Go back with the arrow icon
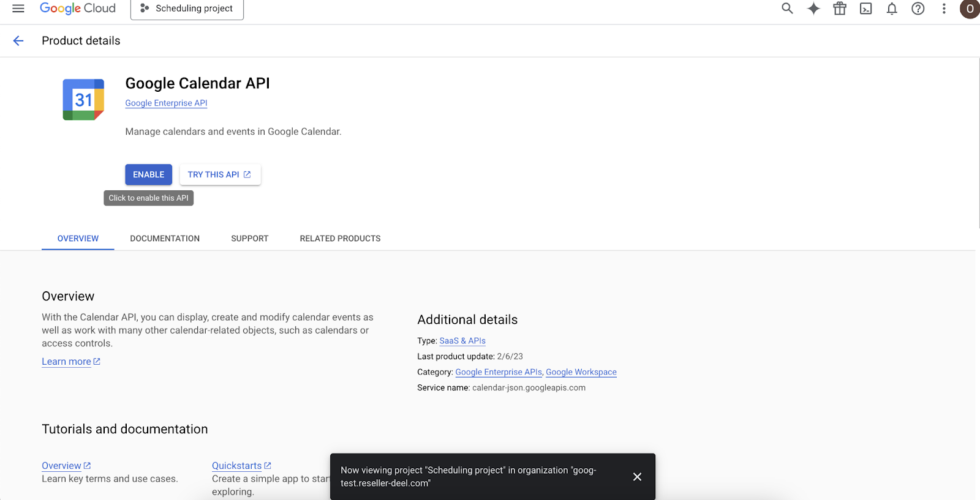 [x=18, y=41]
